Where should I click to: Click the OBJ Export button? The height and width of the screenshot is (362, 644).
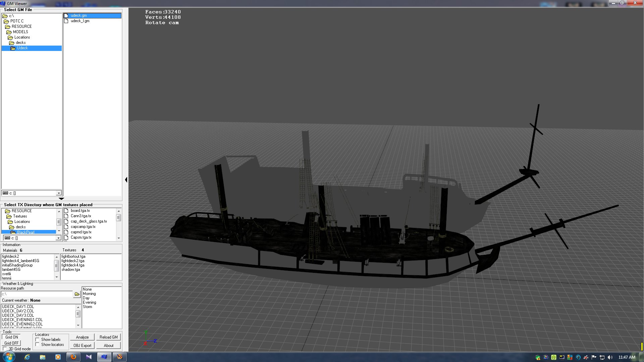tap(83, 346)
